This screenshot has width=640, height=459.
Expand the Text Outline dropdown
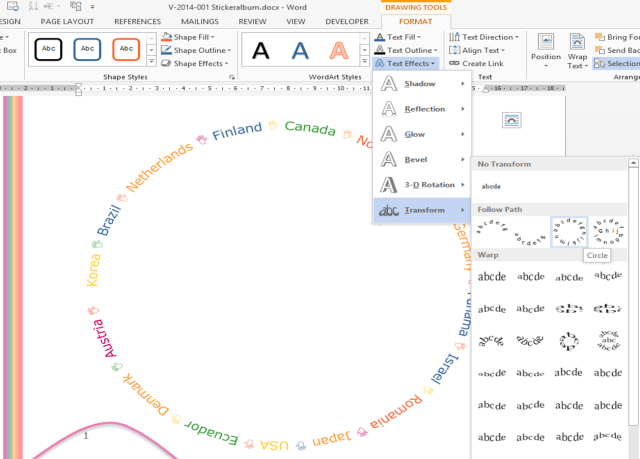tap(407, 50)
